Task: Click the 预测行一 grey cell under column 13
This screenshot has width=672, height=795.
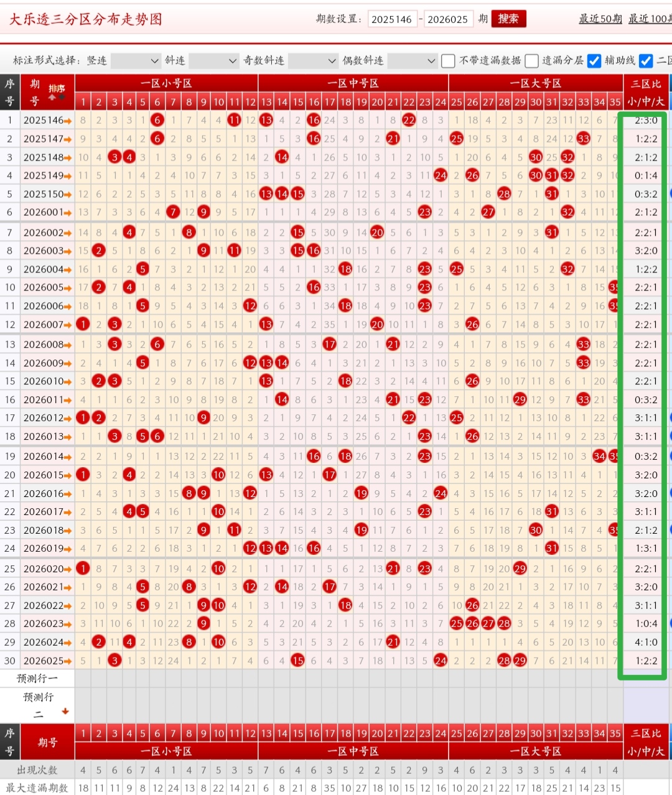Action: 266,678
